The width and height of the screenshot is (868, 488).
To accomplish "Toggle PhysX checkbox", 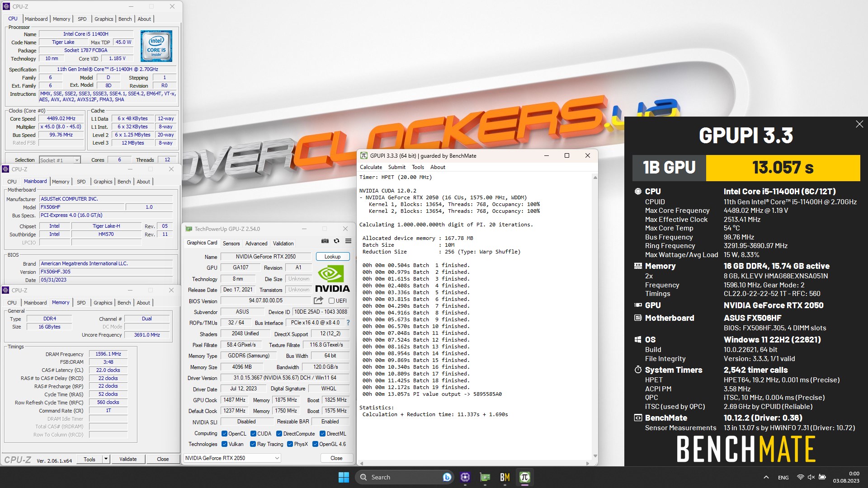I will [x=290, y=444].
